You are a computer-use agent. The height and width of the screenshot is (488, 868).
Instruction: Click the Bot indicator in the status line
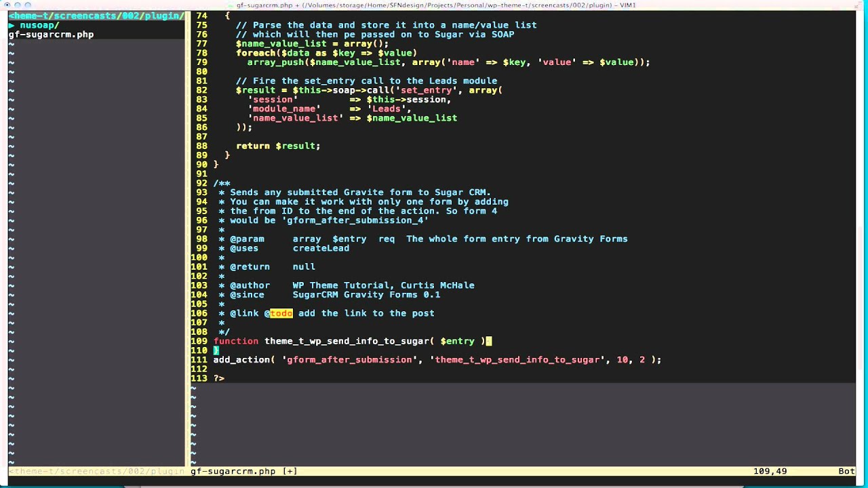click(846, 471)
